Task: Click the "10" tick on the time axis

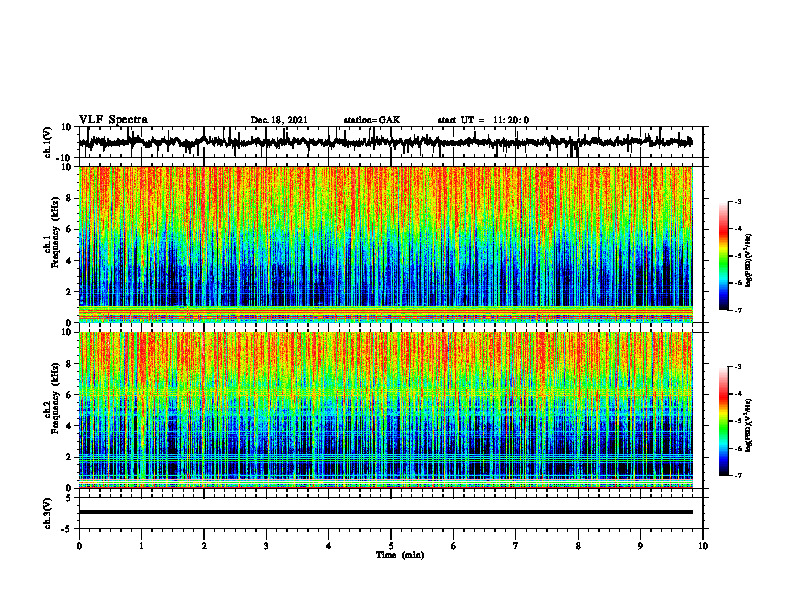Action: tap(703, 546)
